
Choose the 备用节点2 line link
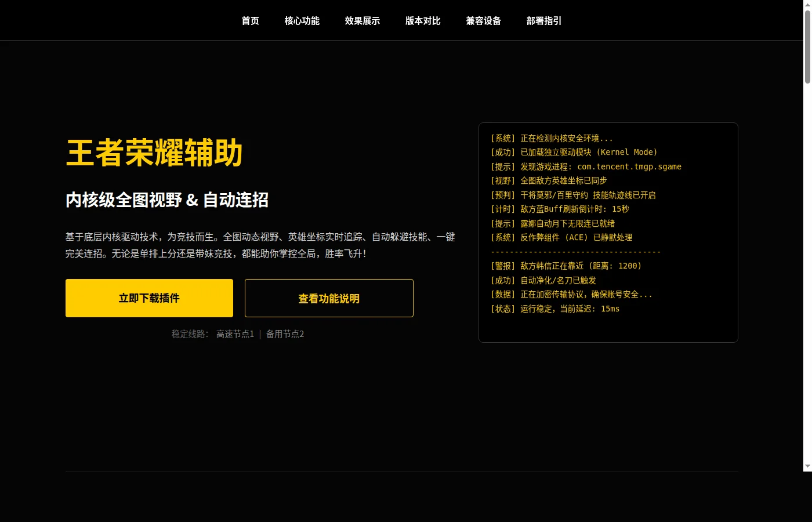pyautogui.click(x=285, y=334)
